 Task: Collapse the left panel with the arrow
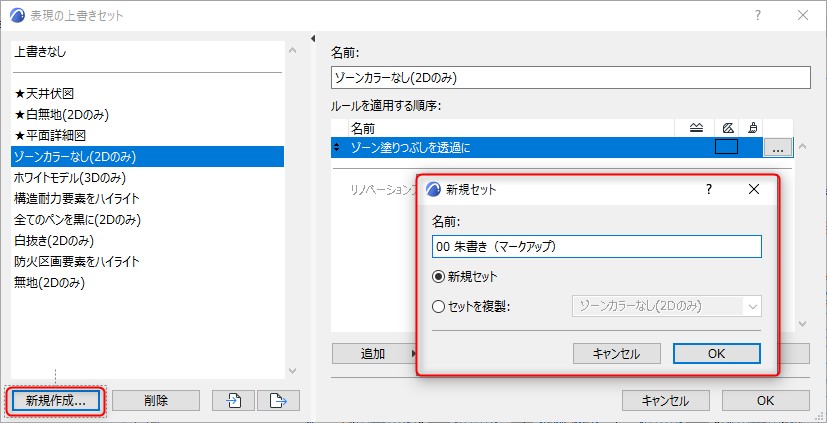(313, 39)
